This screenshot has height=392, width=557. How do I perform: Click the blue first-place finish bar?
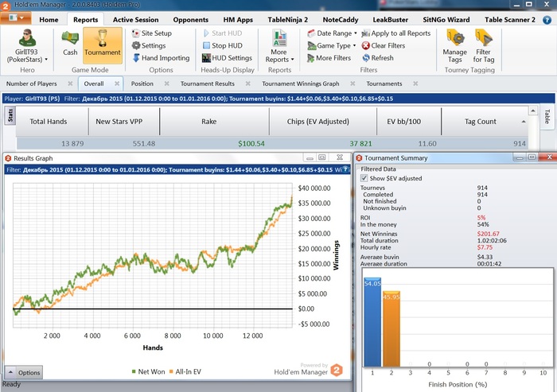tap(372, 322)
